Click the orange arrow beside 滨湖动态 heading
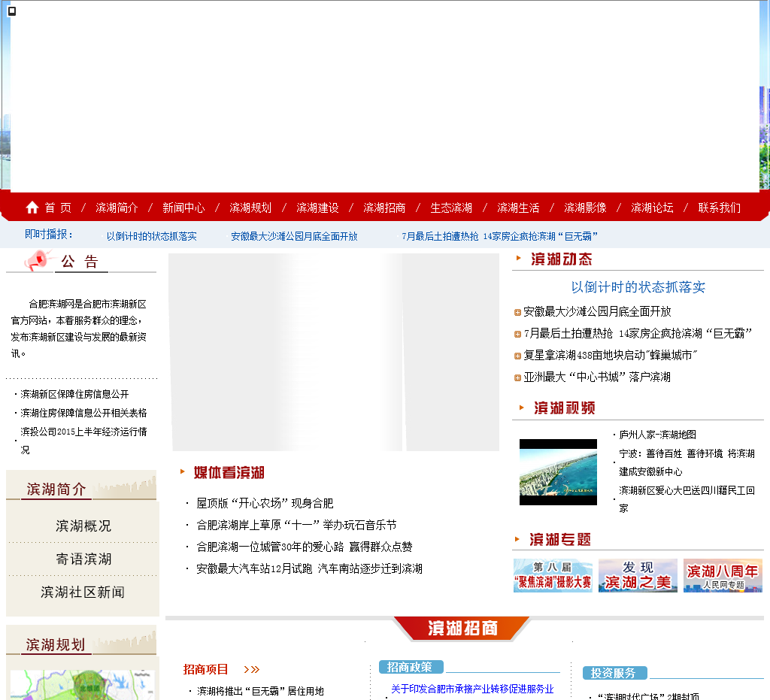Screen dimensions: 770x700 (518, 258)
